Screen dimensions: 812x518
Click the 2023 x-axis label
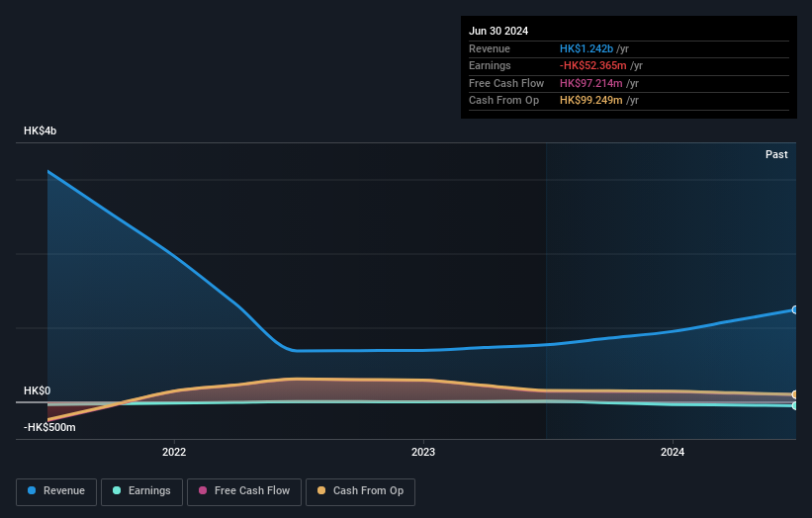click(423, 453)
